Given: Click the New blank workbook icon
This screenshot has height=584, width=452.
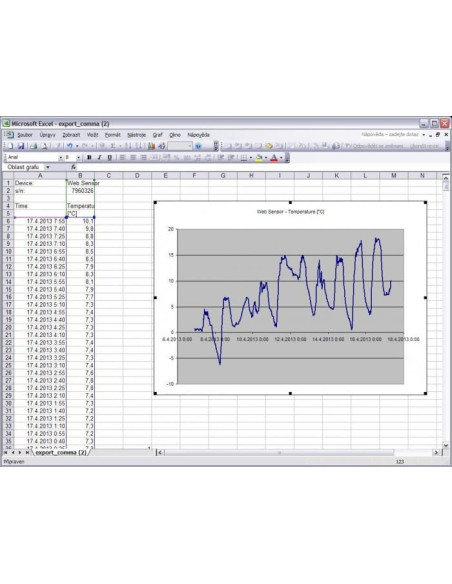Looking at the screenshot, I should (10, 146).
